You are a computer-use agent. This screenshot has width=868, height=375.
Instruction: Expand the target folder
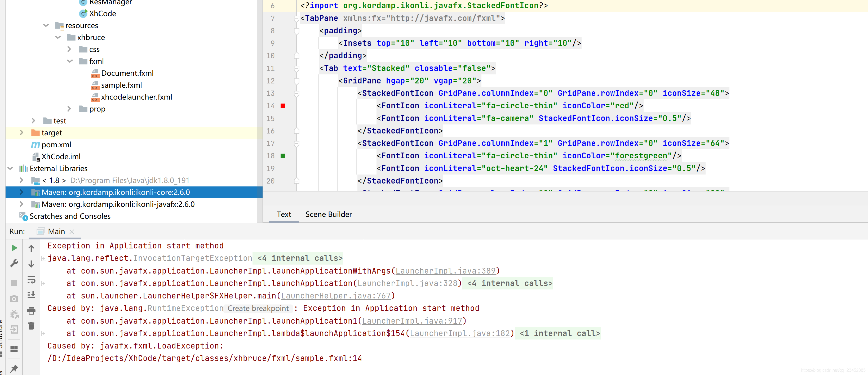(x=21, y=133)
